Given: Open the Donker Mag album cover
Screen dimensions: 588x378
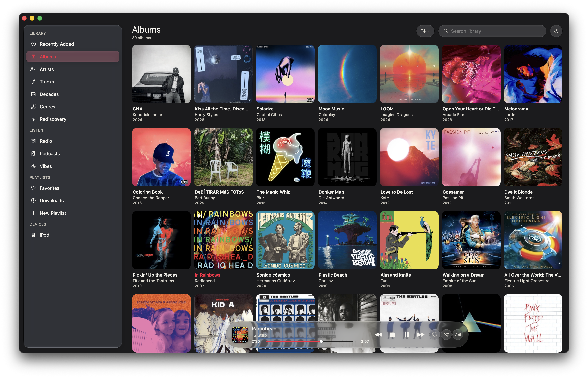Looking at the screenshot, I should pyautogui.click(x=347, y=157).
